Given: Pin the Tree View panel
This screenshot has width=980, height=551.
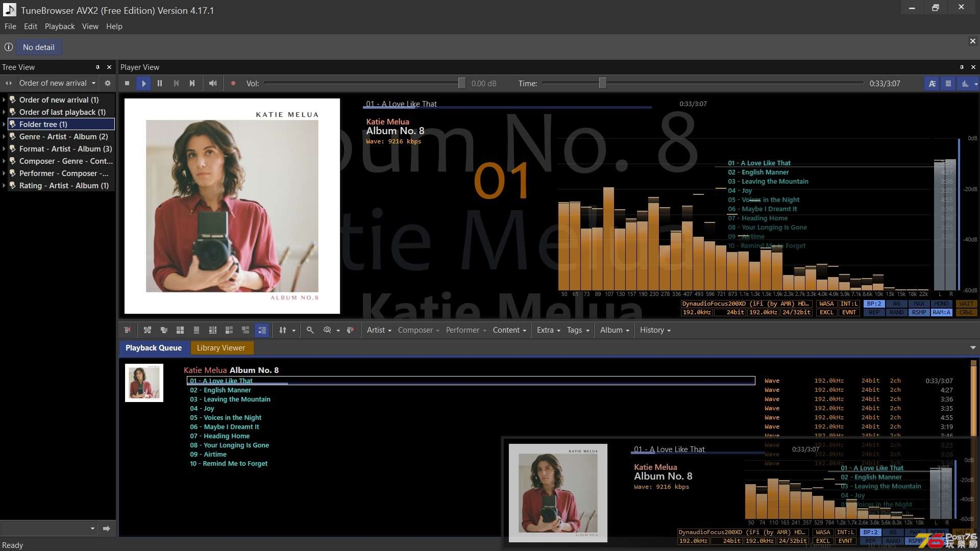Looking at the screenshot, I should (97, 67).
